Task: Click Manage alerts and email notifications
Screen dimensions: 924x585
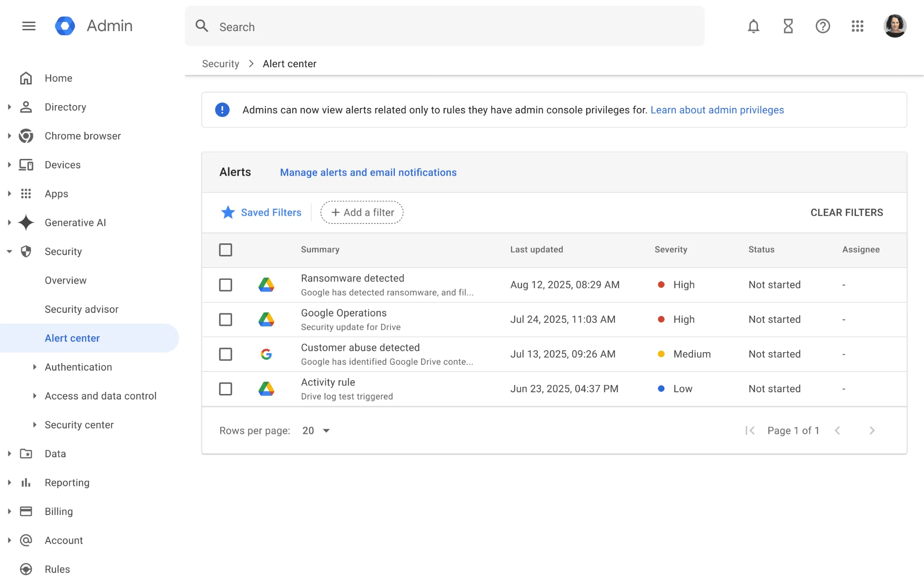Action: (368, 172)
